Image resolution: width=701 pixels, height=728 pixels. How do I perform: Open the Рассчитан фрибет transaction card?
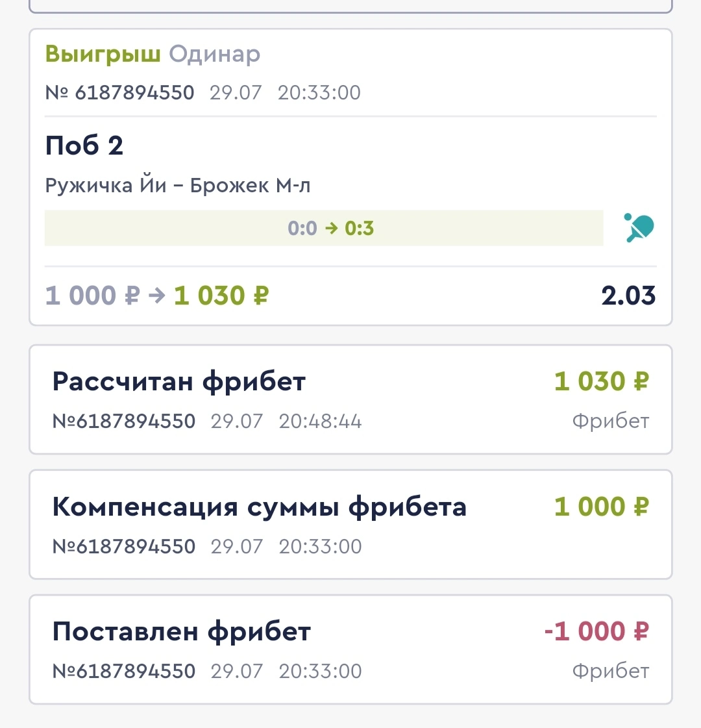pos(350,399)
